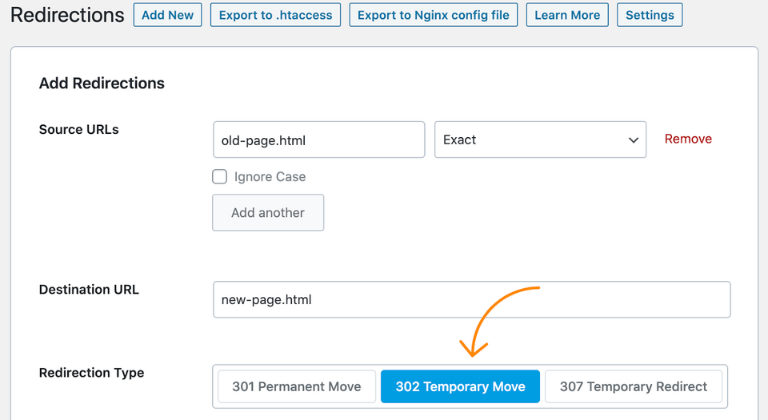Image resolution: width=768 pixels, height=420 pixels.
Task: Choose the 302 Temporary Move option
Action: tap(460, 387)
